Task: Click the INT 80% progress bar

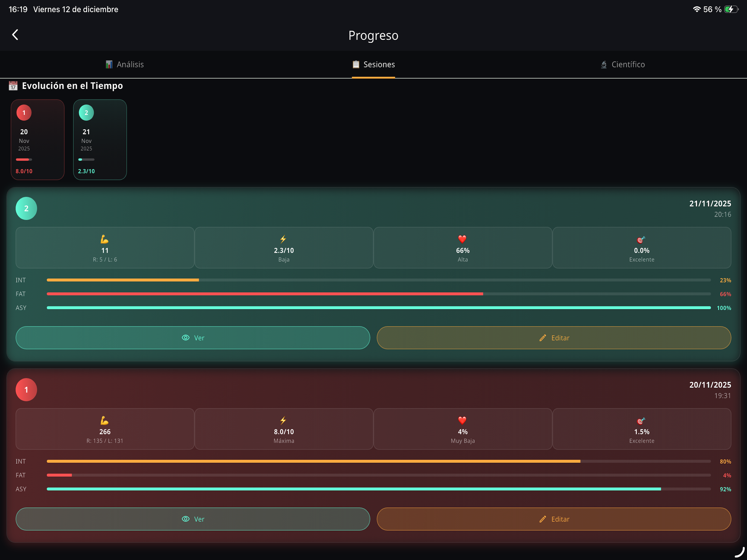Action: (x=379, y=462)
